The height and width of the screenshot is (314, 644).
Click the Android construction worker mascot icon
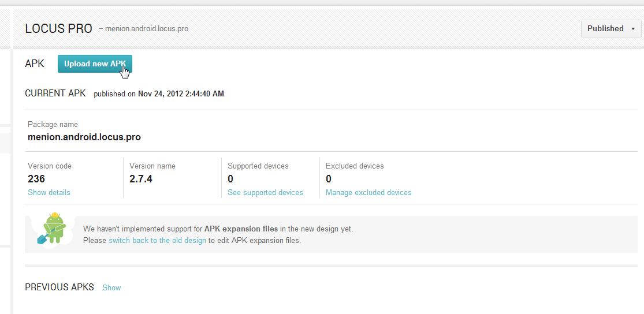(x=53, y=228)
